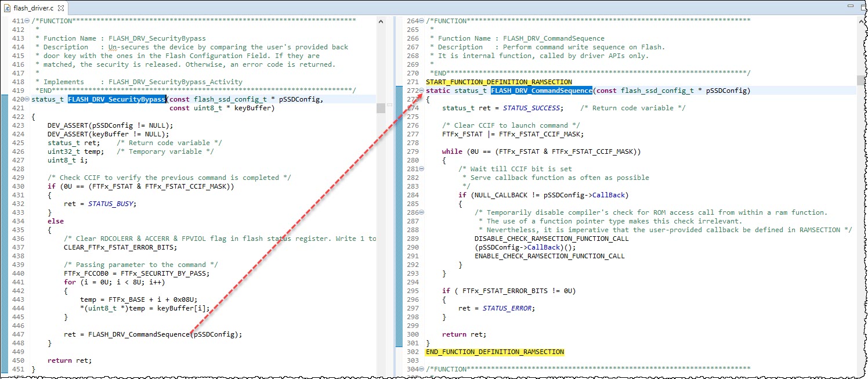Click the C file icon on the flash_driver.c tab
868x379 pixels.
(x=8, y=8)
